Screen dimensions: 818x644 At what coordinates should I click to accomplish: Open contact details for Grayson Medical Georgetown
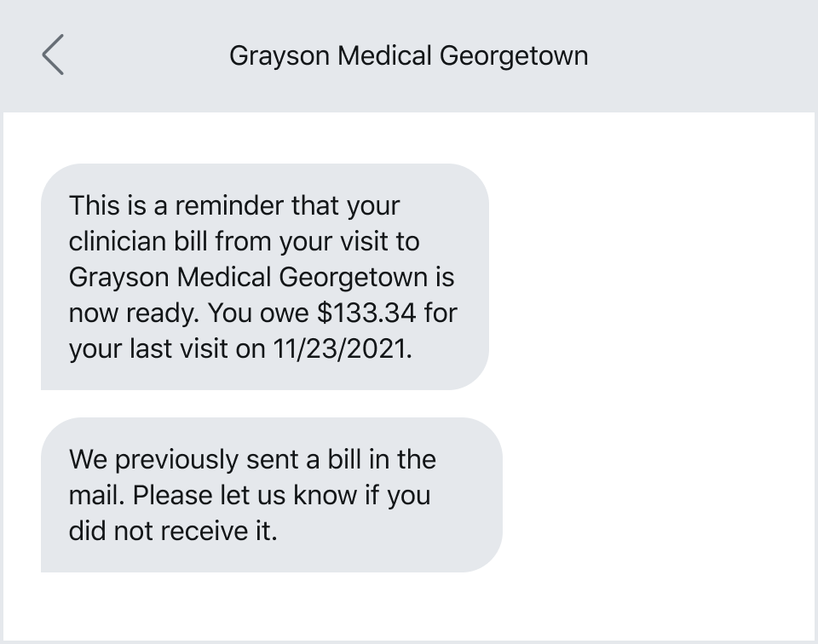pyautogui.click(x=408, y=55)
